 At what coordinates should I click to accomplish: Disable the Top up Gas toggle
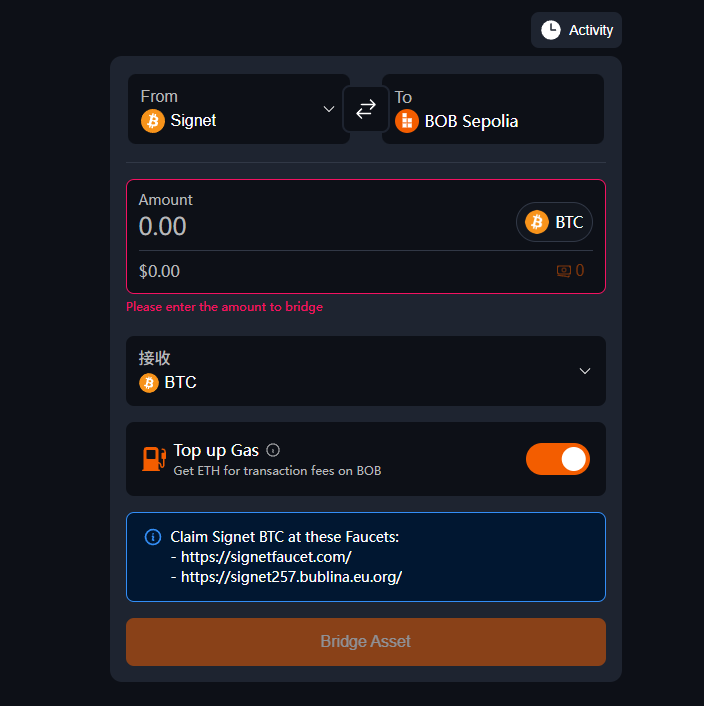(x=558, y=459)
